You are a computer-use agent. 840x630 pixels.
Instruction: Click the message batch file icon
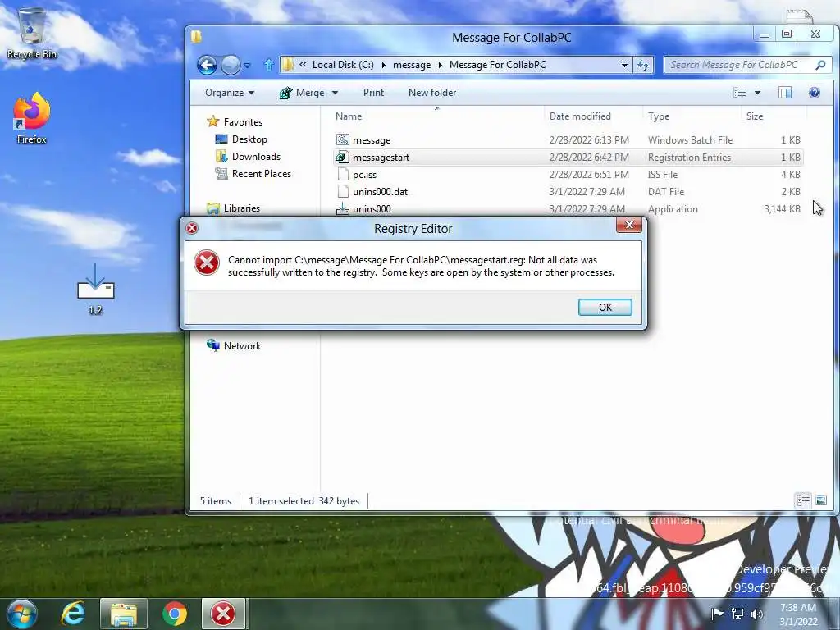click(342, 139)
